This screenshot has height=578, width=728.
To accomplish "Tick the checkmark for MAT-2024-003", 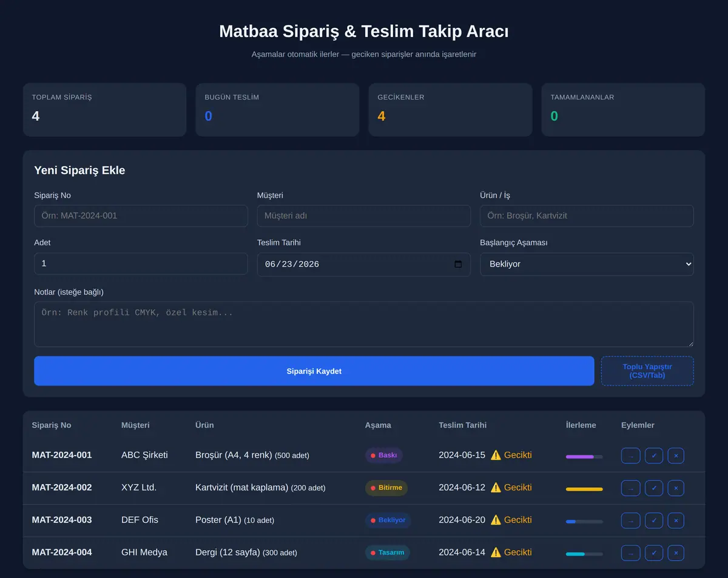I will click(x=654, y=520).
